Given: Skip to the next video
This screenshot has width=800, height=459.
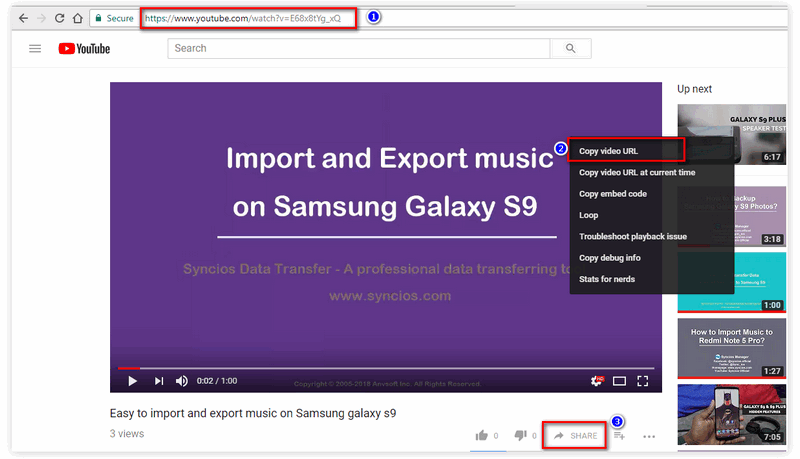Looking at the screenshot, I should [x=159, y=381].
